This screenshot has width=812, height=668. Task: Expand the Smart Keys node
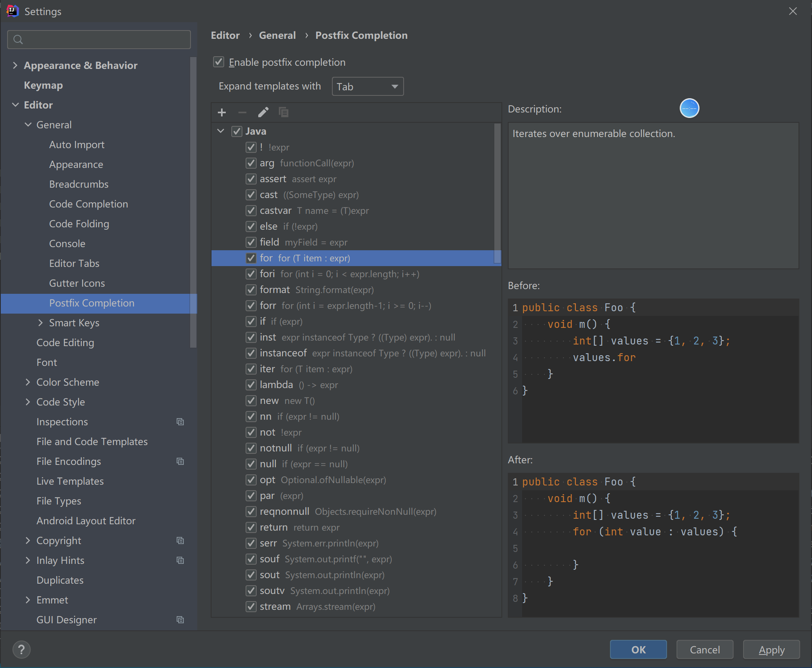(40, 323)
